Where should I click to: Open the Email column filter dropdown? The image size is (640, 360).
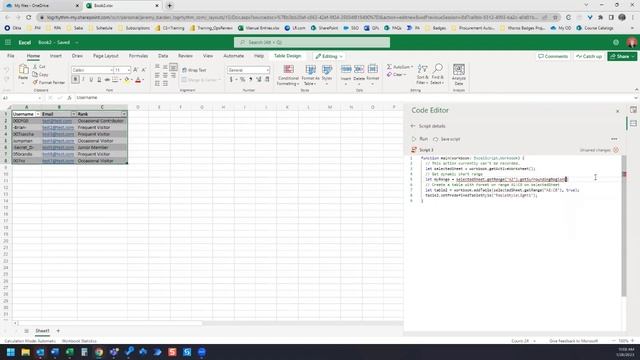[73, 114]
